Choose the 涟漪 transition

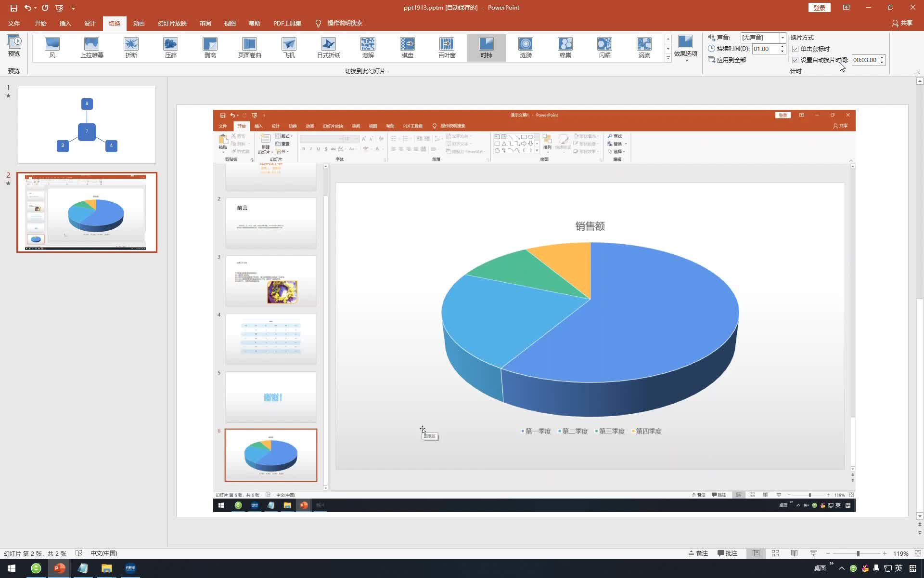(526, 48)
